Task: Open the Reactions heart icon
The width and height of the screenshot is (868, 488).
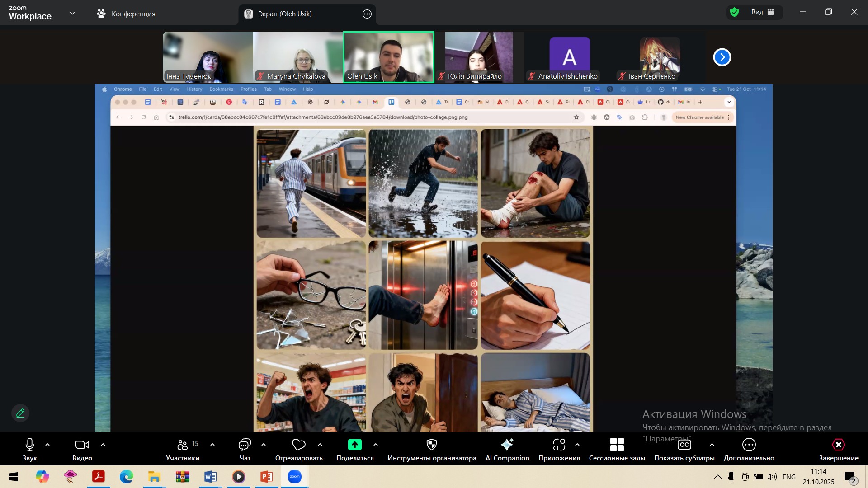Action: pyautogui.click(x=298, y=445)
